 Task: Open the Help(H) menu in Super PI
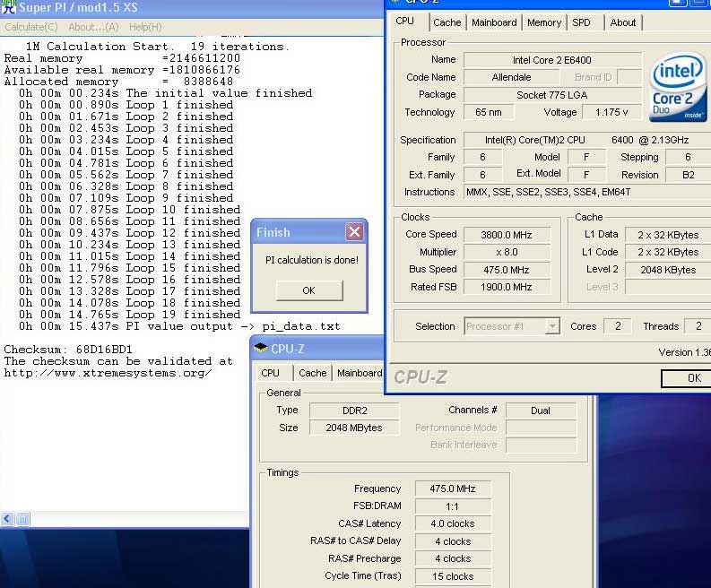point(145,27)
